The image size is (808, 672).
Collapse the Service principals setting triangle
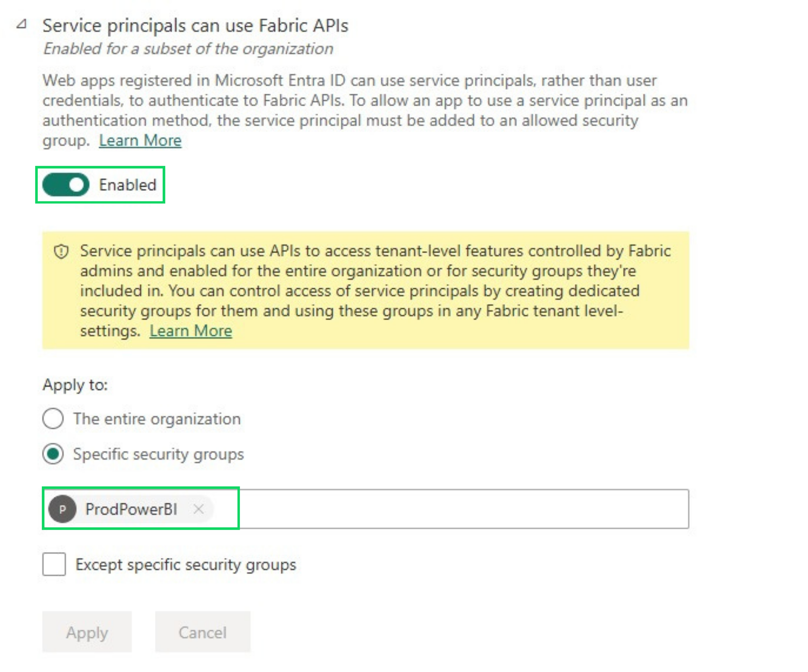click(x=22, y=25)
